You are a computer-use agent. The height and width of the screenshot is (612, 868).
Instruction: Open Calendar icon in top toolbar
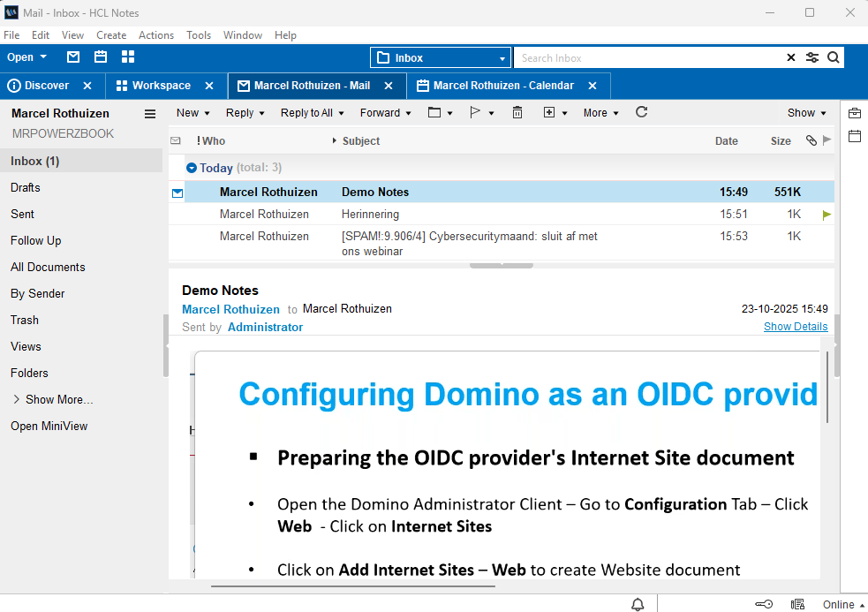[100, 57]
